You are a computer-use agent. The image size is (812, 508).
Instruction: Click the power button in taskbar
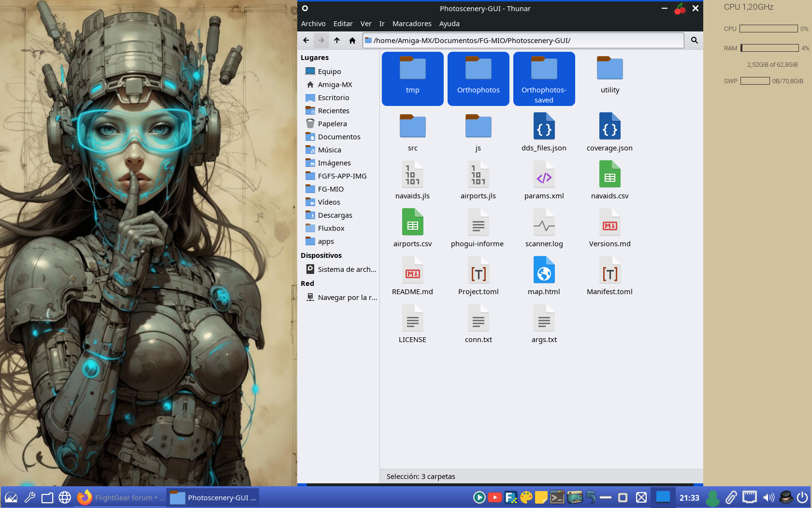[802, 497]
